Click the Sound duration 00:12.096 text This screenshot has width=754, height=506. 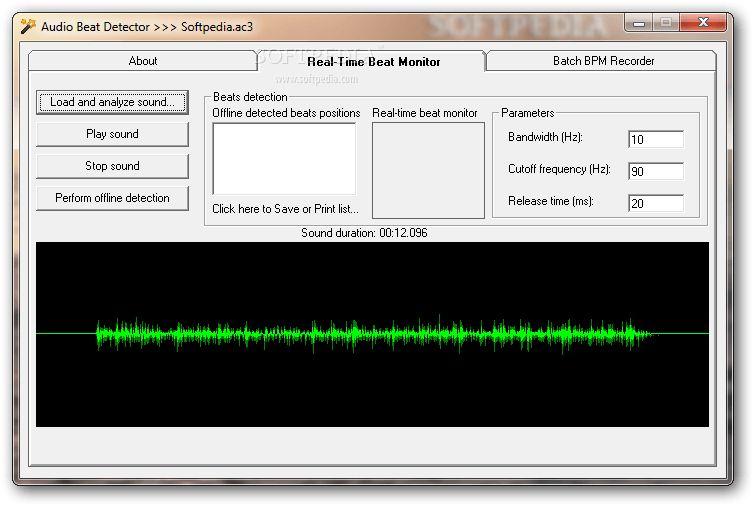click(x=364, y=233)
